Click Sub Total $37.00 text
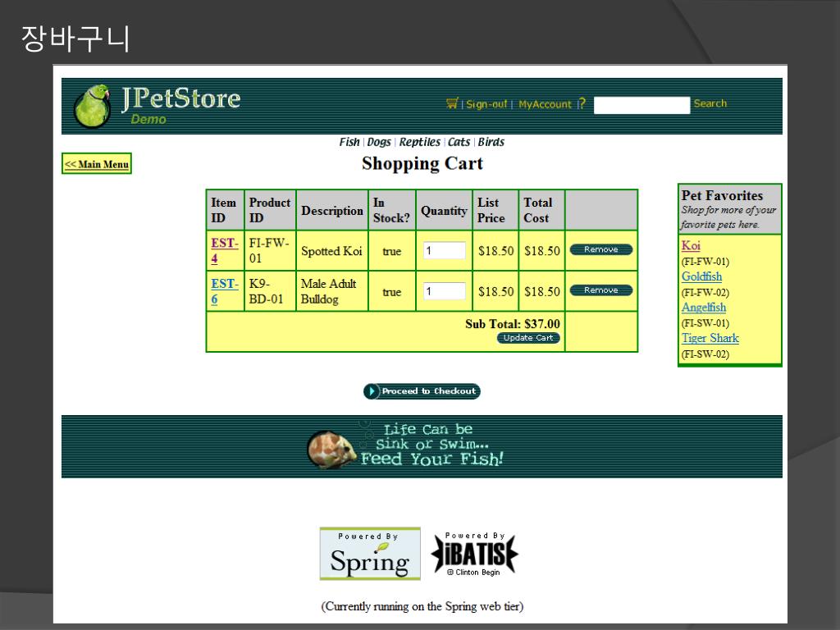 512,323
